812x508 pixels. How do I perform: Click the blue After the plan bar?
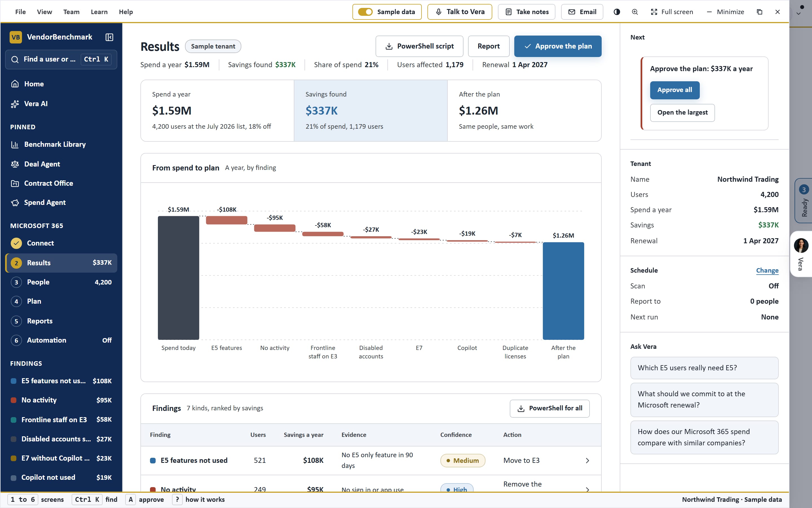[563, 291]
